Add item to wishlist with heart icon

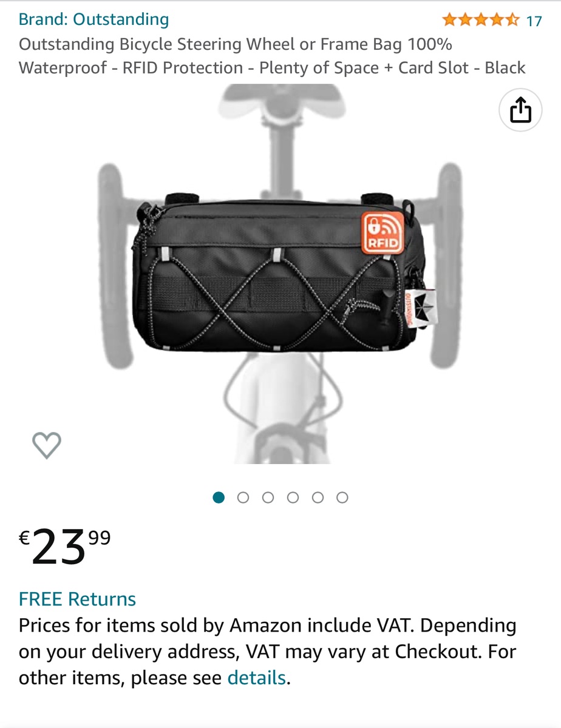(47, 445)
